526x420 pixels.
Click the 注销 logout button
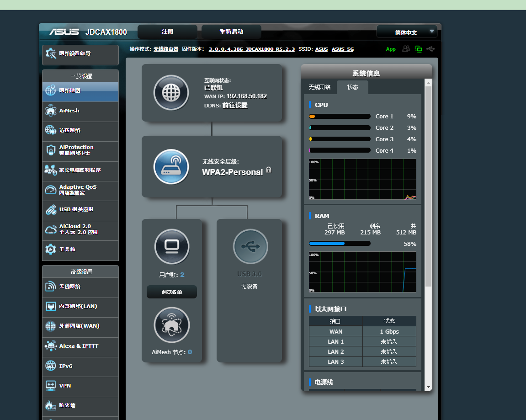click(x=167, y=32)
